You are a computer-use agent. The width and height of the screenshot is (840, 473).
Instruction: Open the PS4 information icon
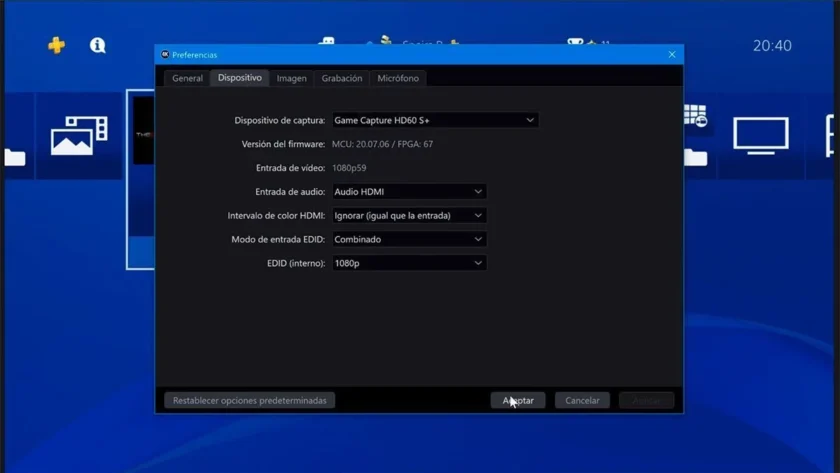coord(98,45)
